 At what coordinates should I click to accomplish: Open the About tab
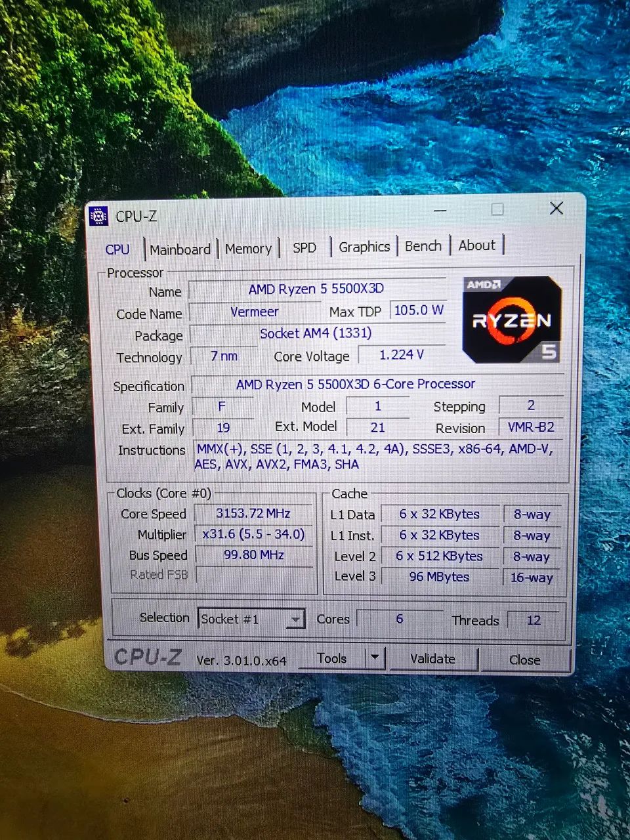coord(477,245)
